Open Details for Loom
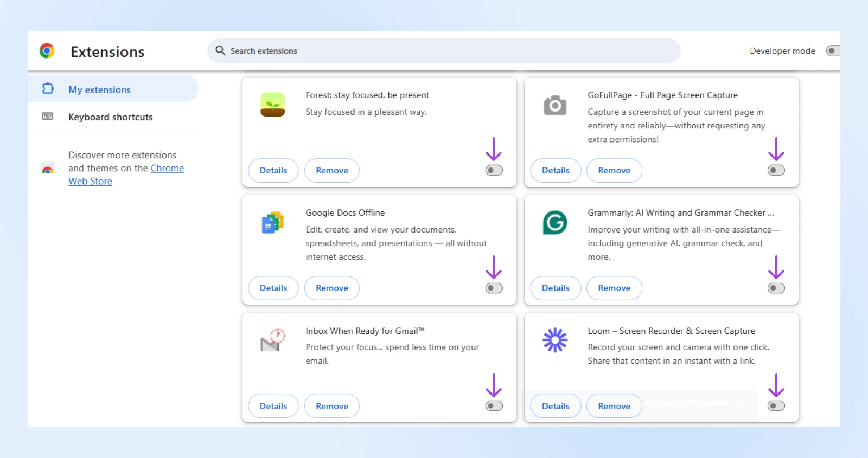This screenshot has width=868, height=458. 556,405
